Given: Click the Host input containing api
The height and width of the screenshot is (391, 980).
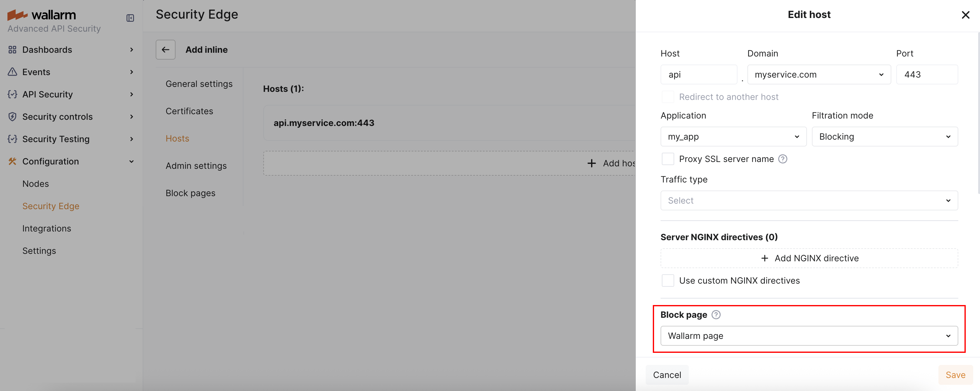Looking at the screenshot, I should point(699,74).
